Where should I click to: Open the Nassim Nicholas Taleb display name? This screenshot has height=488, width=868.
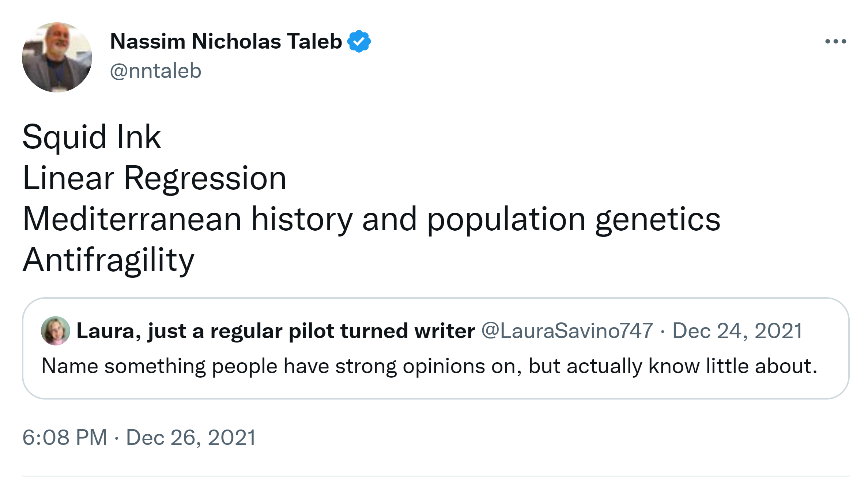tap(226, 41)
